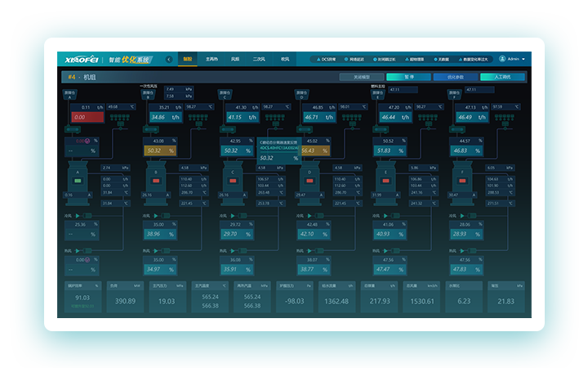
Task: Select raw coal bunker E icon
Action: click(x=377, y=94)
